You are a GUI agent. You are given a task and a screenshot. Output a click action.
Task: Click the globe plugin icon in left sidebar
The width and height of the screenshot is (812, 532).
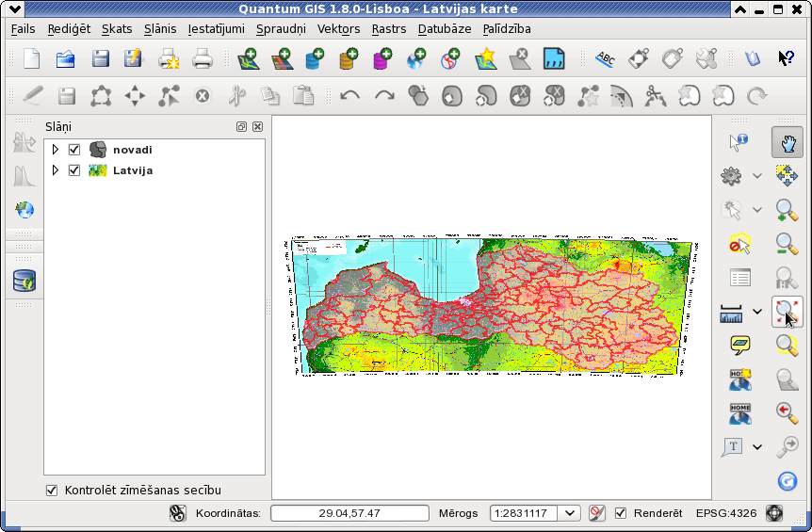tap(24, 210)
